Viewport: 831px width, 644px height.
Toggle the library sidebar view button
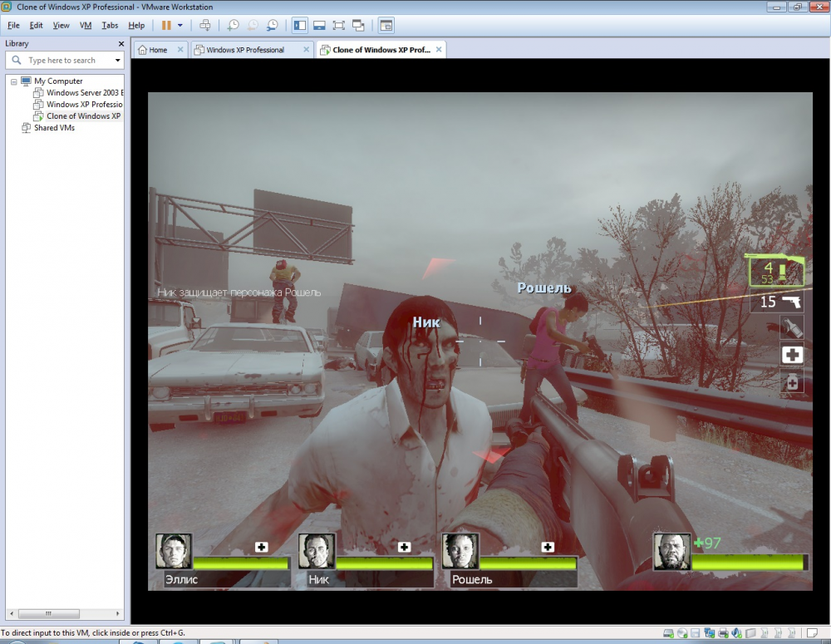(300, 26)
